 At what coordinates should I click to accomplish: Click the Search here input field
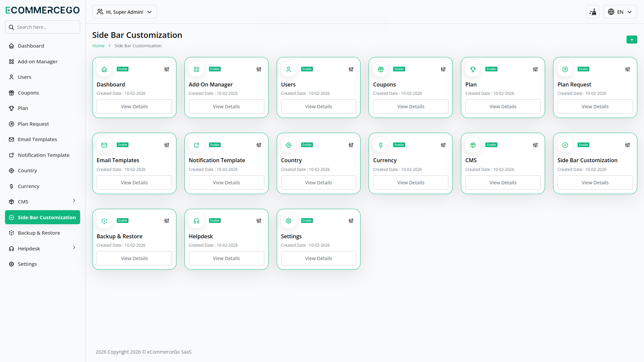coord(43,27)
